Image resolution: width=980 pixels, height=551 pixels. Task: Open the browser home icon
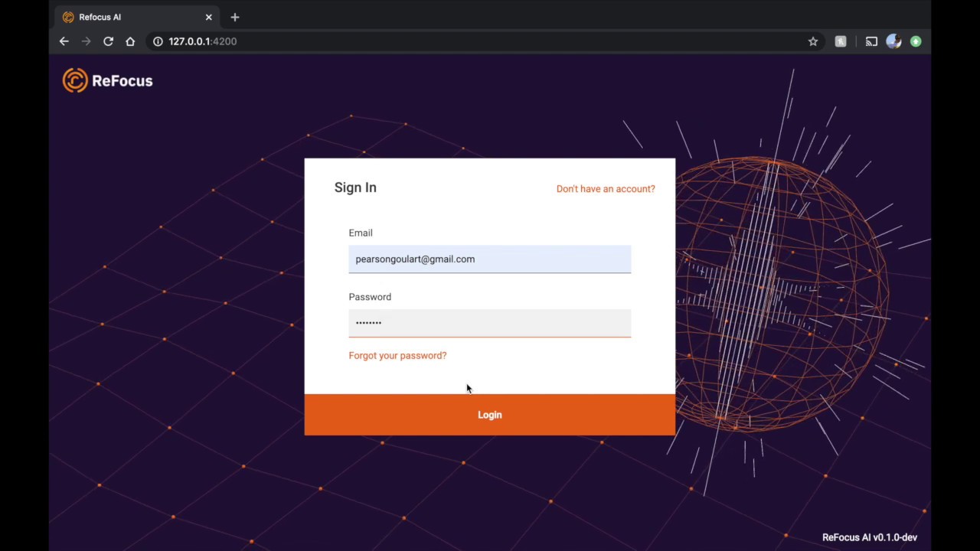[130, 41]
